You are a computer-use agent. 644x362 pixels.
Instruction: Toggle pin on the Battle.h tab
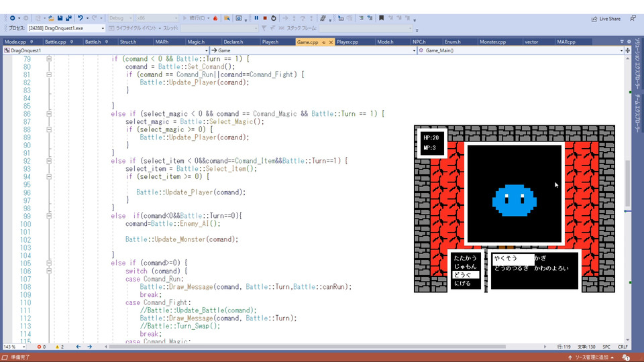click(107, 42)
